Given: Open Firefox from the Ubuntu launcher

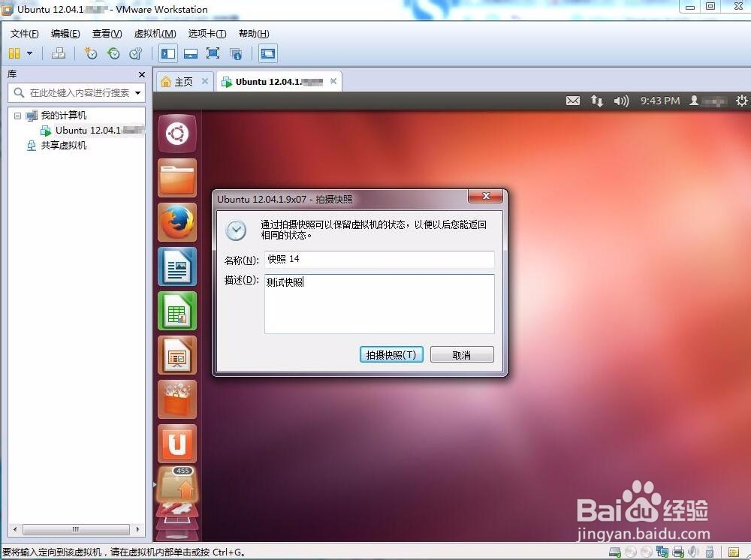Looking at the screenshot, I should pos(177,222).
